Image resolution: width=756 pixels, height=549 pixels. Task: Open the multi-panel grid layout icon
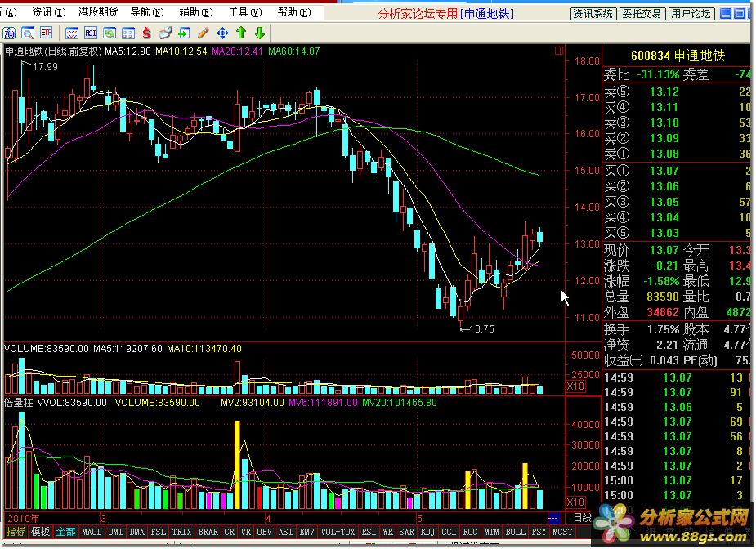click(x=128, y=33)
